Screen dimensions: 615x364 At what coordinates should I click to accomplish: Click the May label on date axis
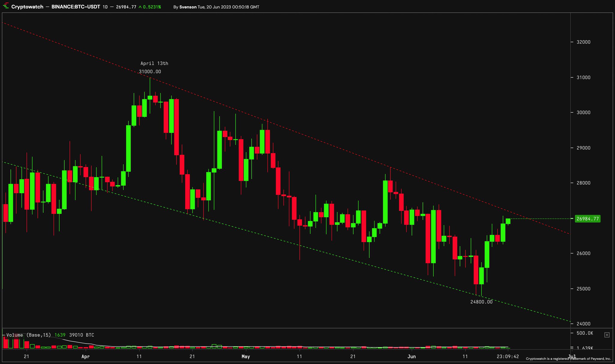pyautogui.click(x=246, y=356)
